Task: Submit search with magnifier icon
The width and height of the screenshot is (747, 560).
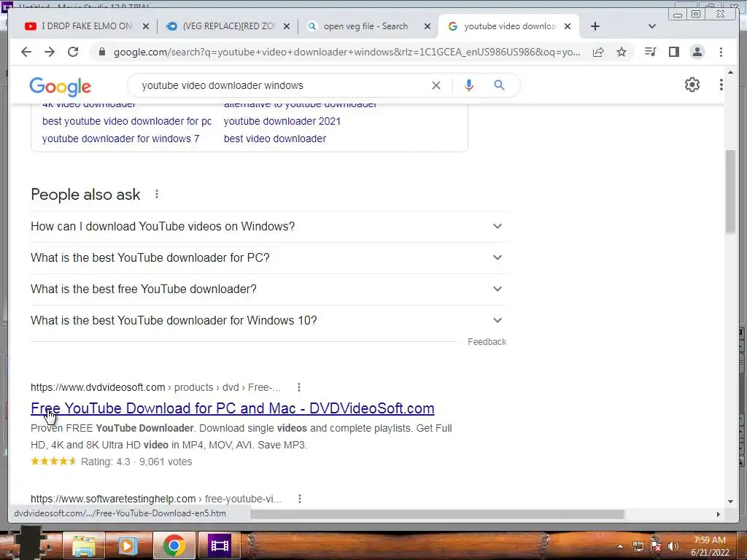Action: 499,85
